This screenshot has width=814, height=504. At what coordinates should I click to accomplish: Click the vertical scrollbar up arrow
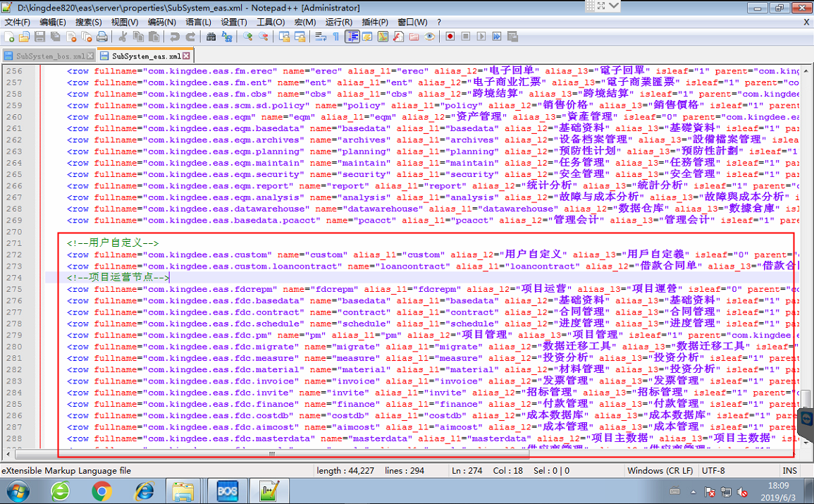pos(806,70)
